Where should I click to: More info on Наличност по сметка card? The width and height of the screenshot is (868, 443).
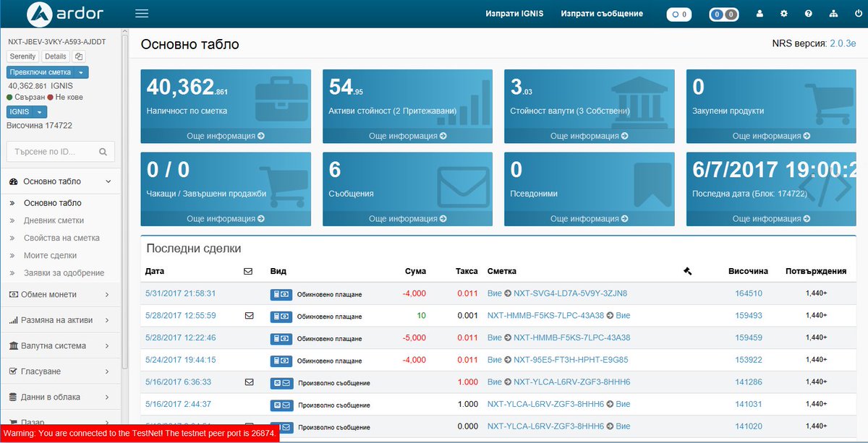226,136
